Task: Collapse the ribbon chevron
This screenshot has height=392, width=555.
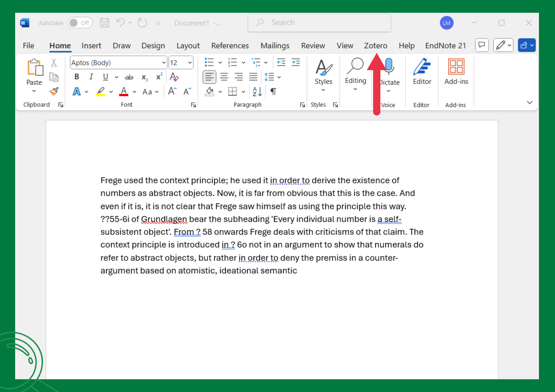Action: pyautogui.click(x=530, y=103)
